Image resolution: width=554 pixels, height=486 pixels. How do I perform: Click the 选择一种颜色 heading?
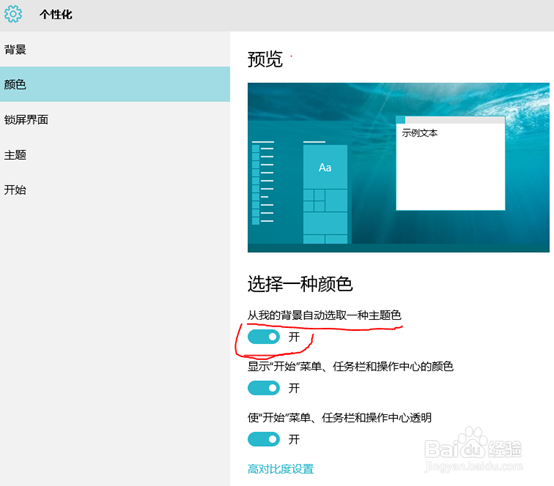(300, 284)
